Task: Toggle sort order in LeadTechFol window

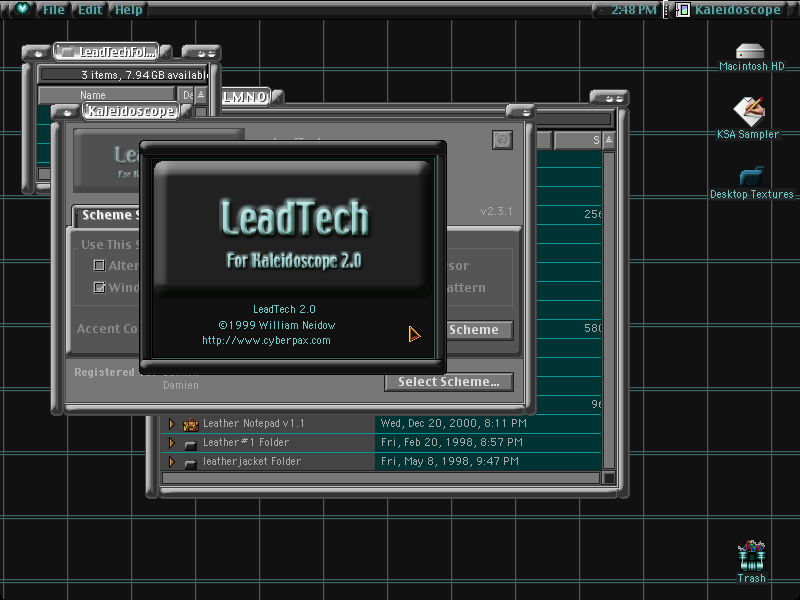Action: (201, 95)
